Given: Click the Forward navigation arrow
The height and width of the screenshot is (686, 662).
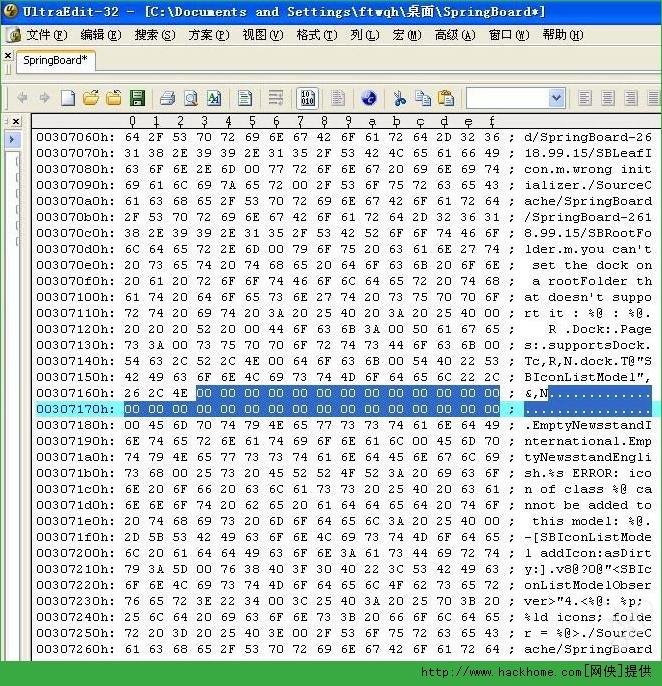Looking at the screenshot, I should coord(44,98).
